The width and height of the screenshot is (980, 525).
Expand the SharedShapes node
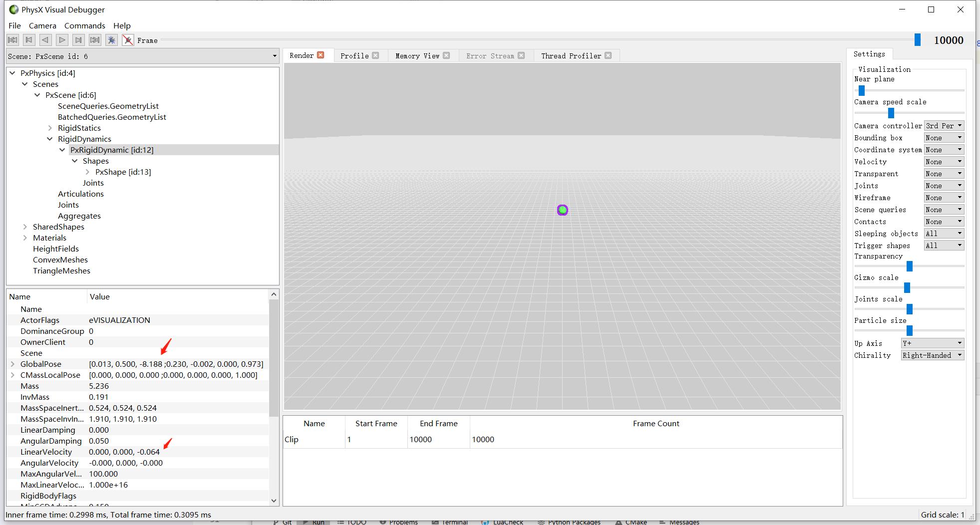coord(25,227)
